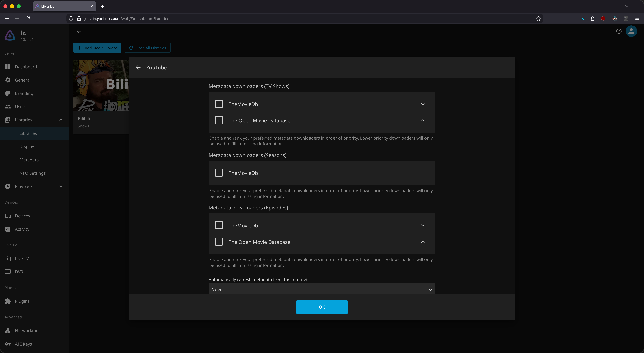
Task: Click the help question mark icon
Action: pos(619,31)
